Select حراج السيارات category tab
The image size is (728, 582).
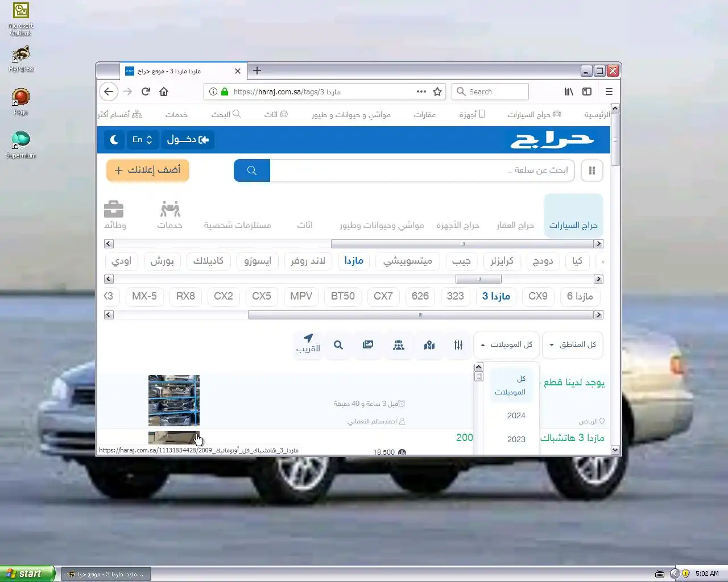pos(573,215)
